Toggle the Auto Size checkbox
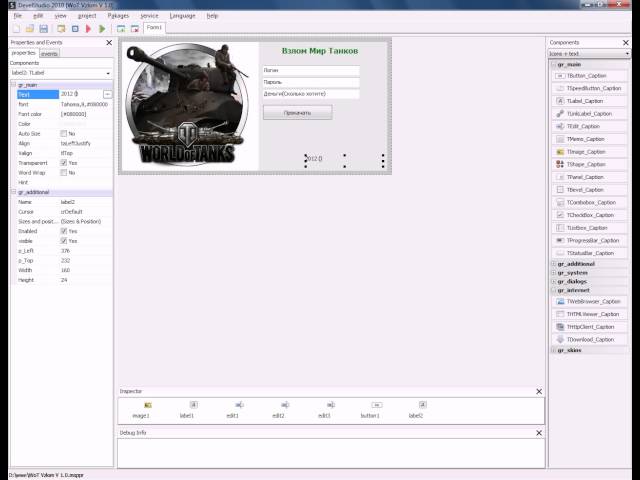This screenshot has width=640, height=480. 63,133
